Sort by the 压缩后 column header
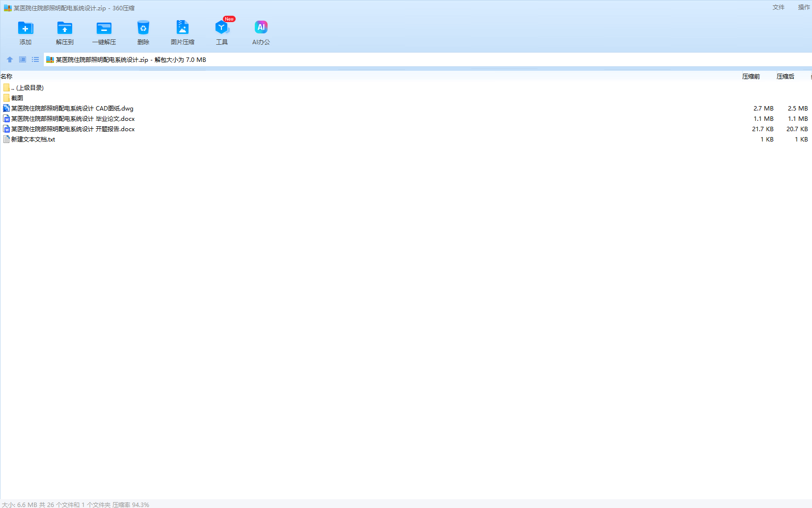The width and height of the screenshot is (812, 508). coord(785,76)
